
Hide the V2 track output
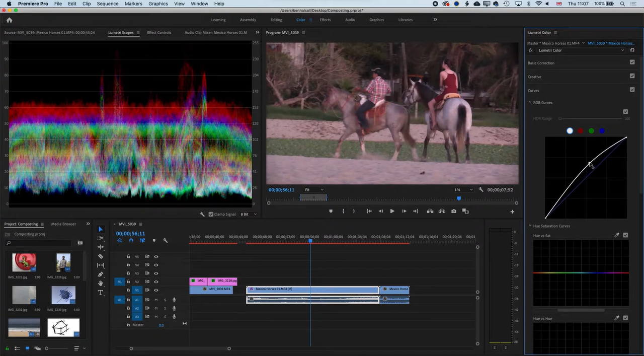(156, 282)
